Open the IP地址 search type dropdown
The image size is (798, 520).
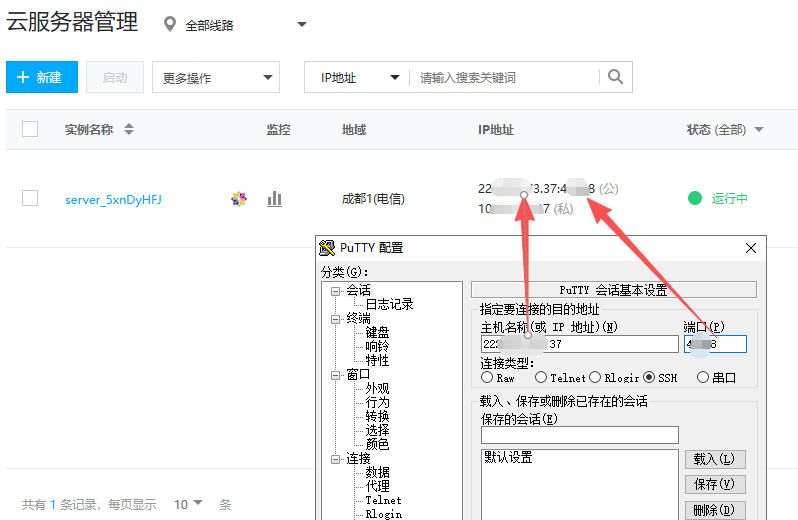click(x=356, y=77)
